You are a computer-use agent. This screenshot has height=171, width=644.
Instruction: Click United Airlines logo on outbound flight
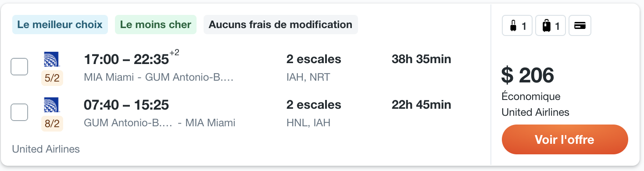52,59
